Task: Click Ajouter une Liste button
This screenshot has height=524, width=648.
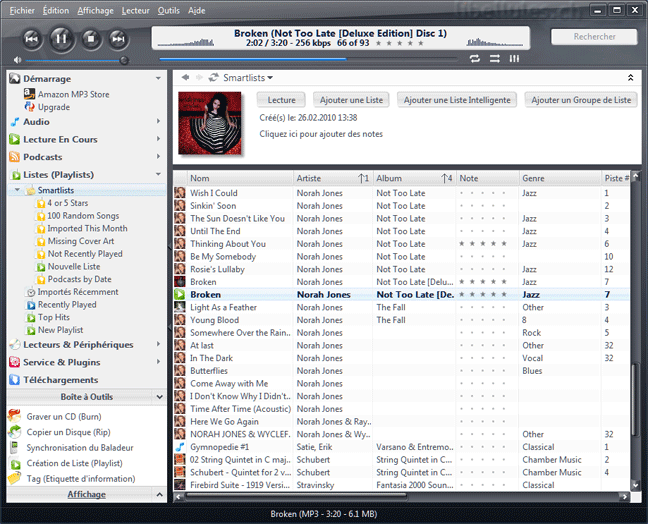Action: tap(351, 100)
